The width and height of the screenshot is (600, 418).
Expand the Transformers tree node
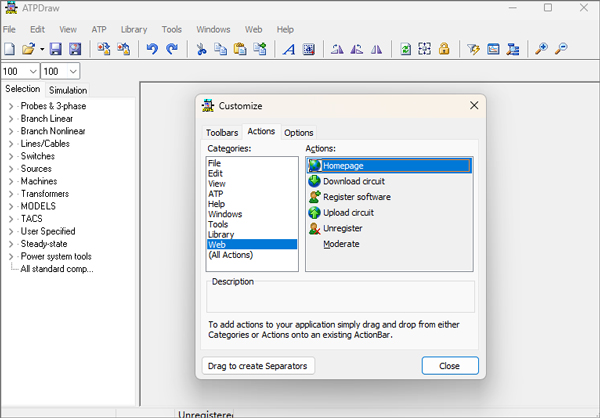pos(11,194)
